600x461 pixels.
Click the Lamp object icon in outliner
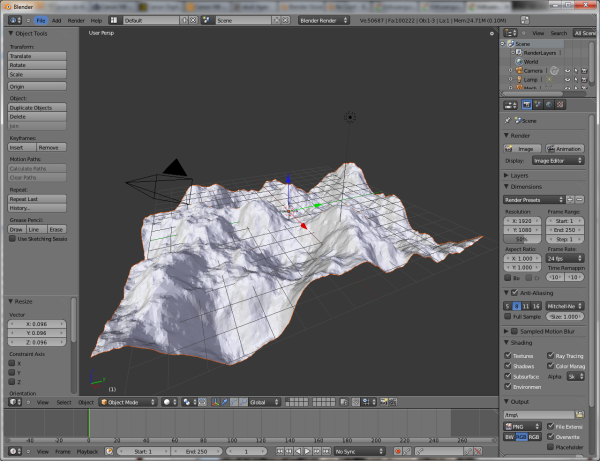[519, 79]
